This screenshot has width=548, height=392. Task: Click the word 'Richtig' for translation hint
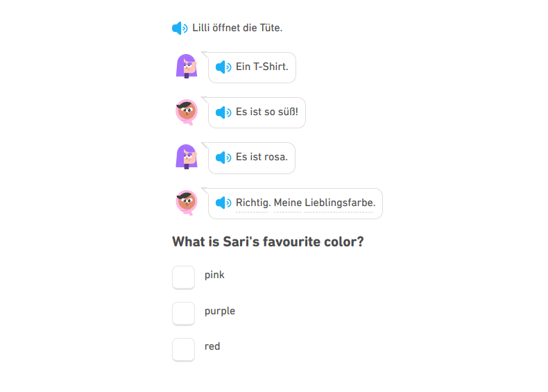click(x=253, y=203)
